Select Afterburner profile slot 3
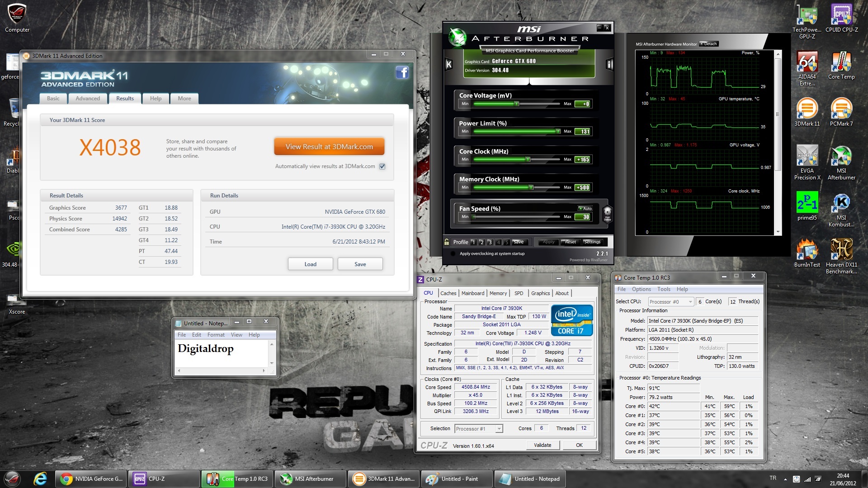 490,242
